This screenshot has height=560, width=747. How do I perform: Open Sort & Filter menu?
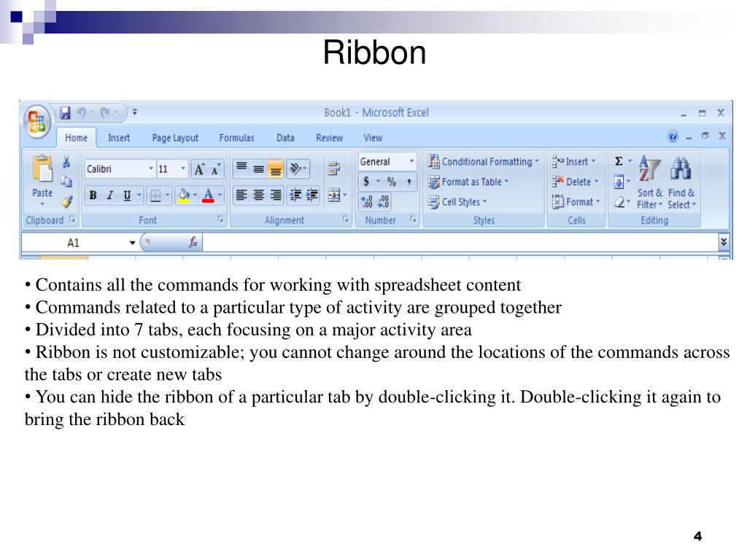click(650, 182)
